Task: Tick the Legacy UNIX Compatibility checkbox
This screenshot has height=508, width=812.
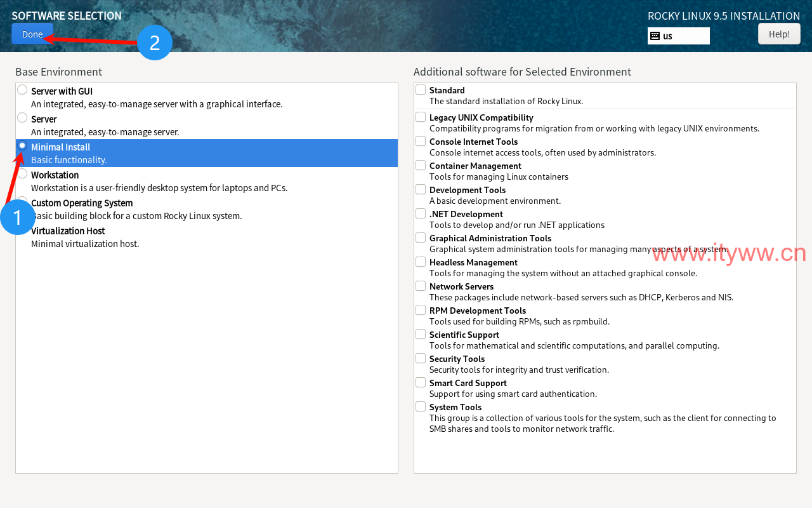Action: pyautogui.click(x=421, y=117)
